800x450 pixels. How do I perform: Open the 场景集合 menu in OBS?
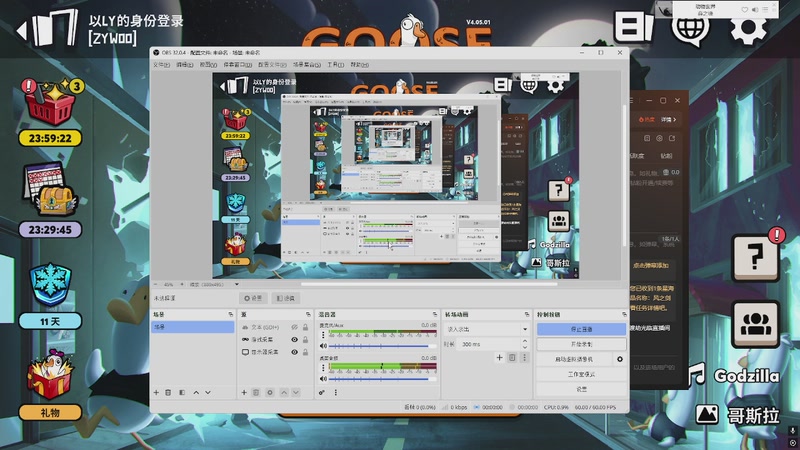pyautogui.click(x=307, y=65)
